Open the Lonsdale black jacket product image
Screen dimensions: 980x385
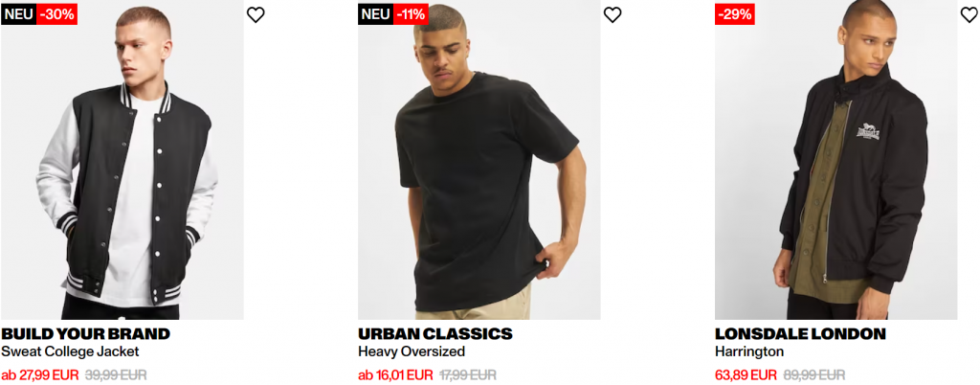[836, 160]
